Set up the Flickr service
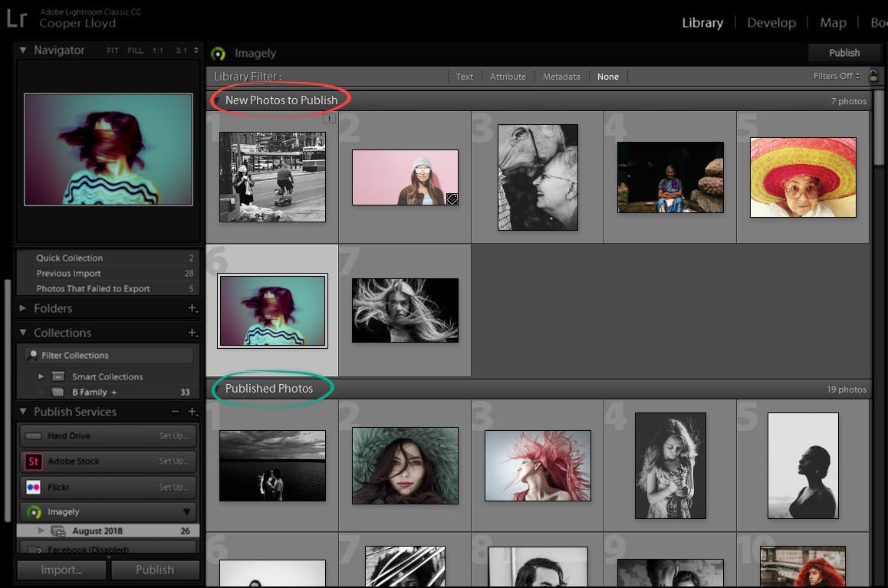Screen dimensions: 888x588 pyautogui.click(x=174, y=487)
